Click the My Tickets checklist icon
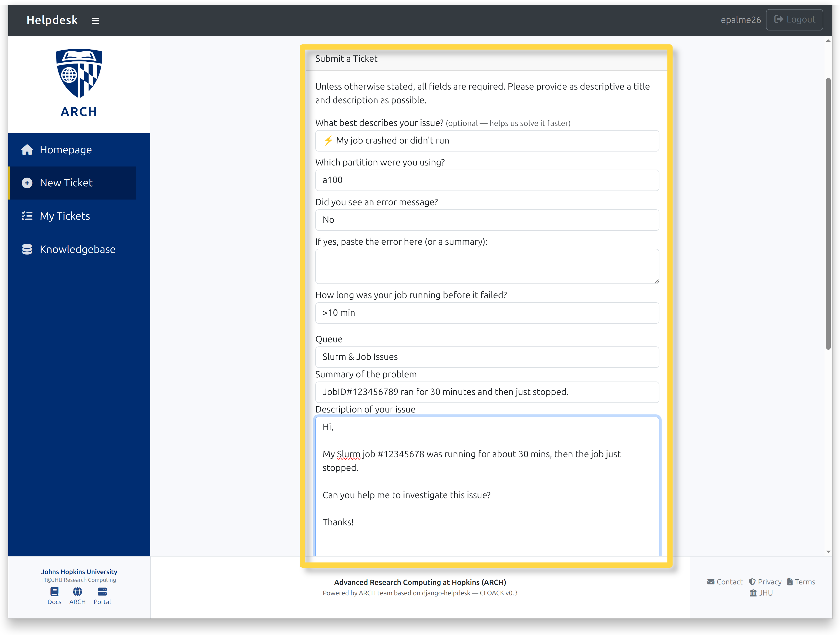Screen dimensions: 840x635 (x=27, y=216)
